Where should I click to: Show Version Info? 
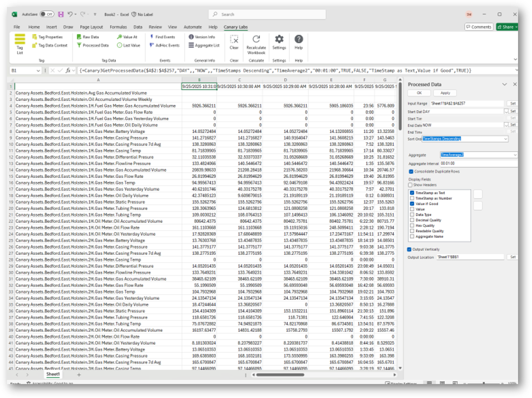click(x=202, y=37)
